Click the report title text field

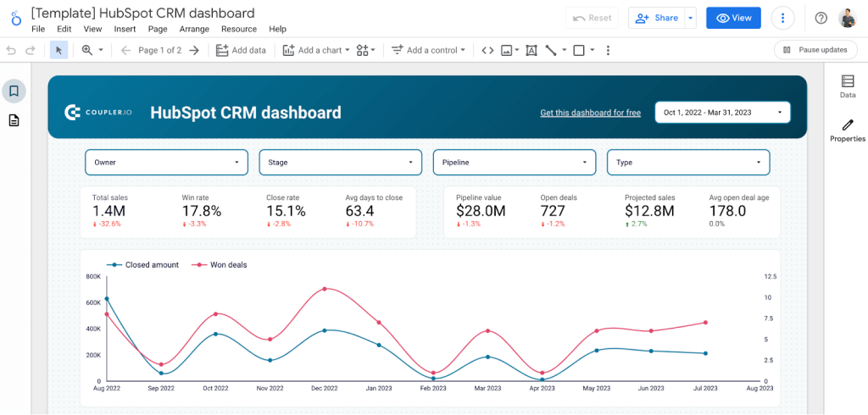(x=142, y=14)
